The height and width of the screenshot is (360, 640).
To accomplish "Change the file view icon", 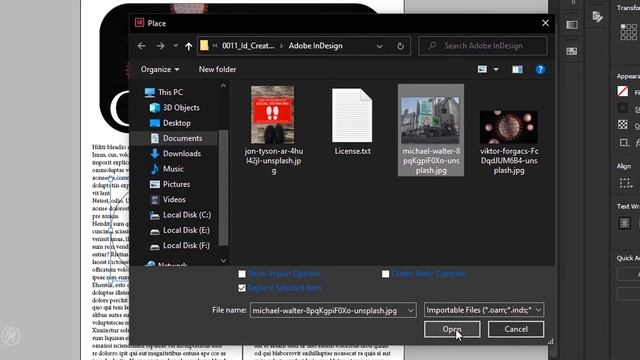I will (482, 69).
